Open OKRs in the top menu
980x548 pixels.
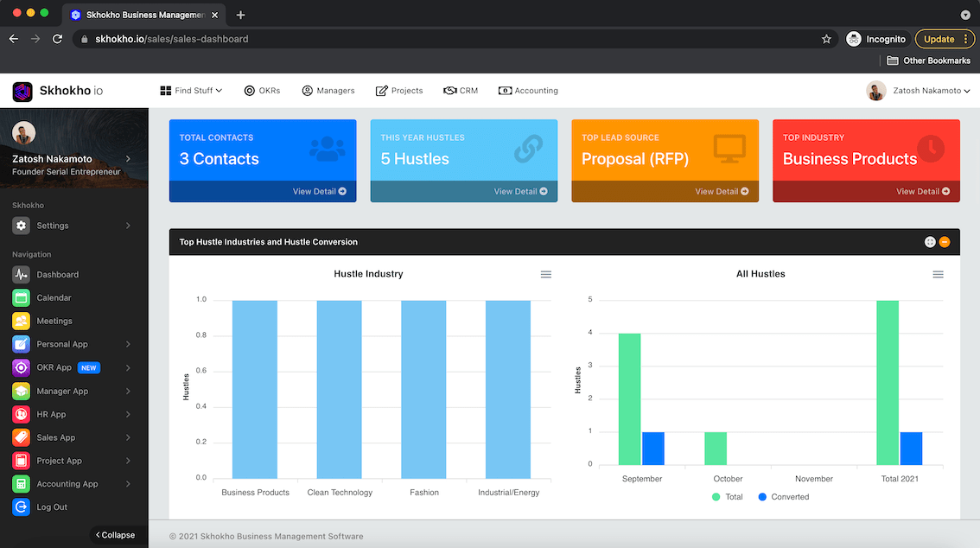coord(262,91)
